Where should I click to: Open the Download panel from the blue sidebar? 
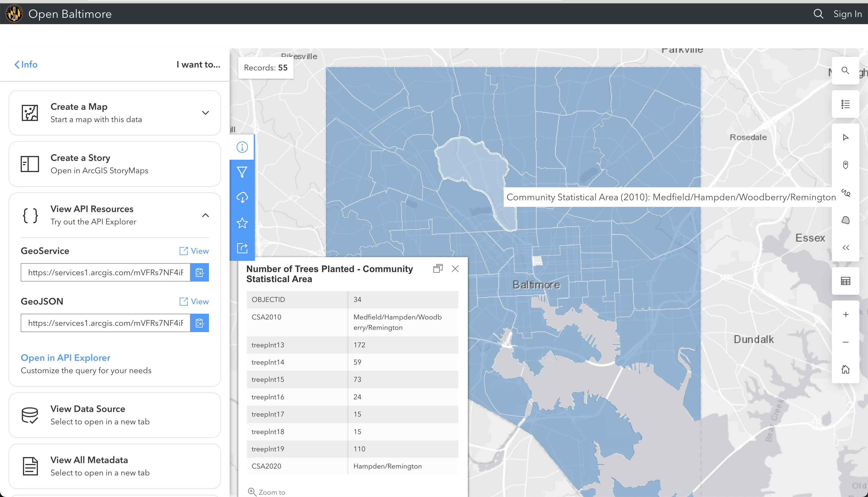(x=242, y=197)
